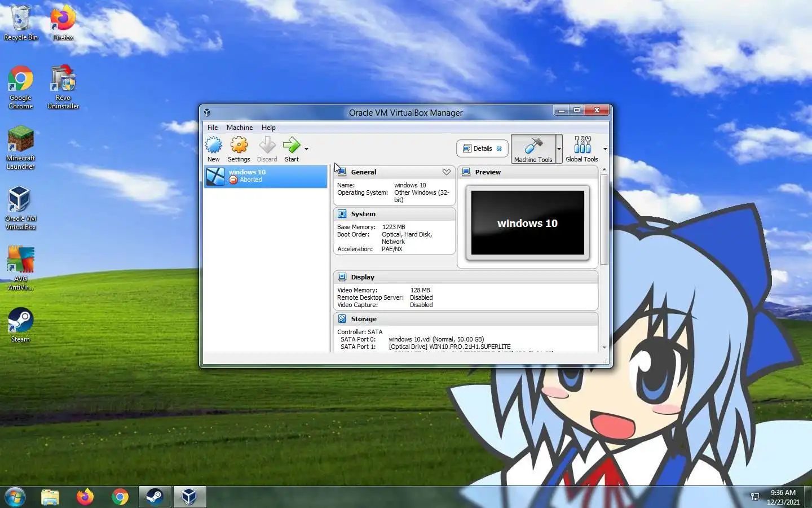Click the 'windows 10.vdi (Normal, 50.00 GB)' entry
Screen dimensions: 812x508
pyautogui.click(x=436, y=339)
